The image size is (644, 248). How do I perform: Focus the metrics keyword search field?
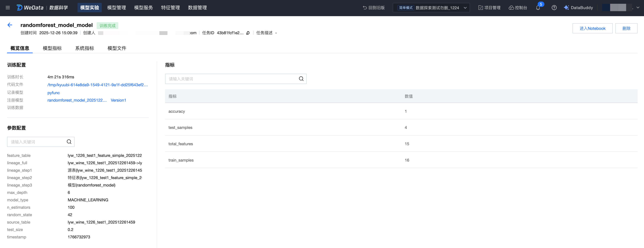point(231,79)
